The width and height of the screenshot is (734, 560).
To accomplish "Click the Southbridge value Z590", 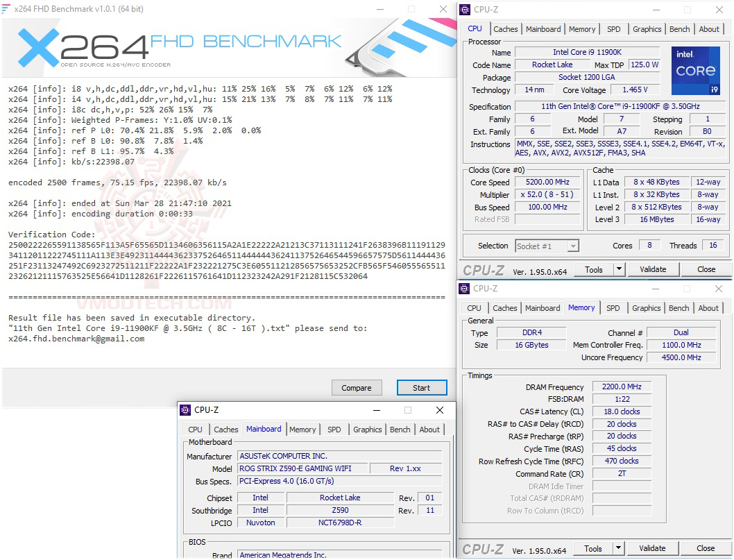I will 340,510.
